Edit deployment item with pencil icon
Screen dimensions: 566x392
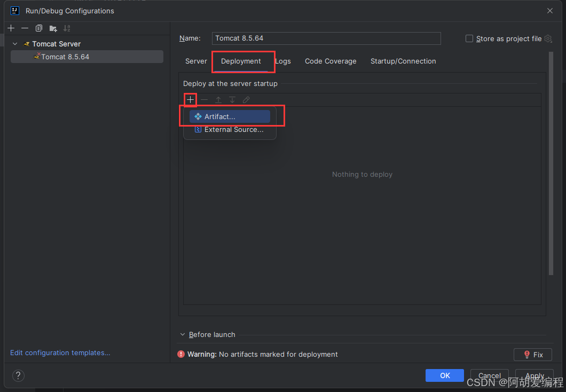coord(246,100)
